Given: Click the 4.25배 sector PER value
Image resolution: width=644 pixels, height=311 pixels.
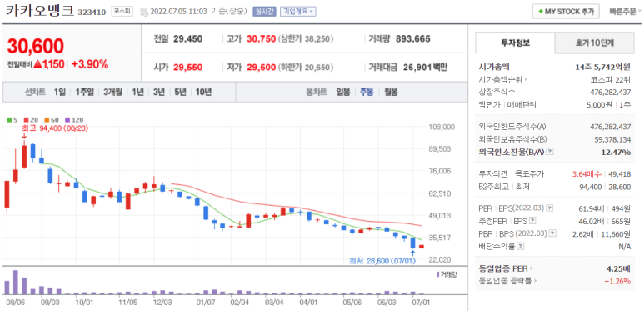Looking at the screenshot, I should coord(618,268).
